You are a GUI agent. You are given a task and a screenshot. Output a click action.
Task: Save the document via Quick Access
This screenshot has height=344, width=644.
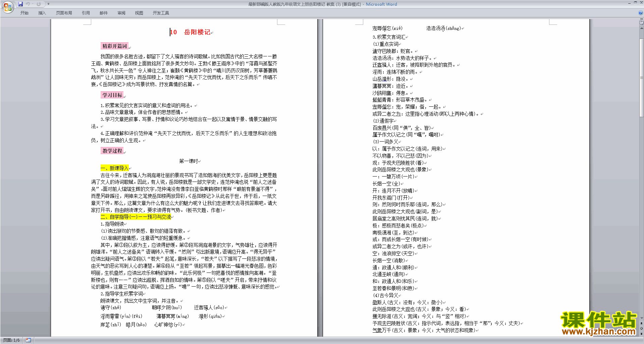pyautogui.click(x=20, y=4)
